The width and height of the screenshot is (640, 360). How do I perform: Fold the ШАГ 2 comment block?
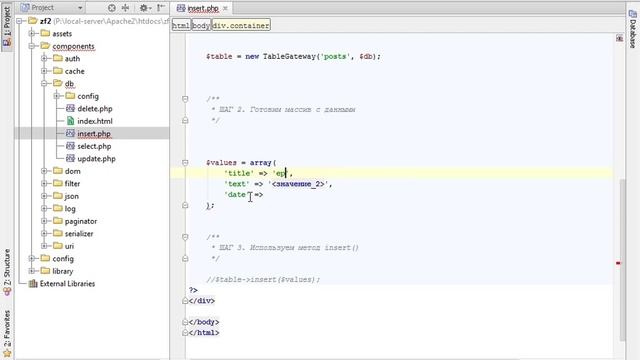click(x=185, y=99)
